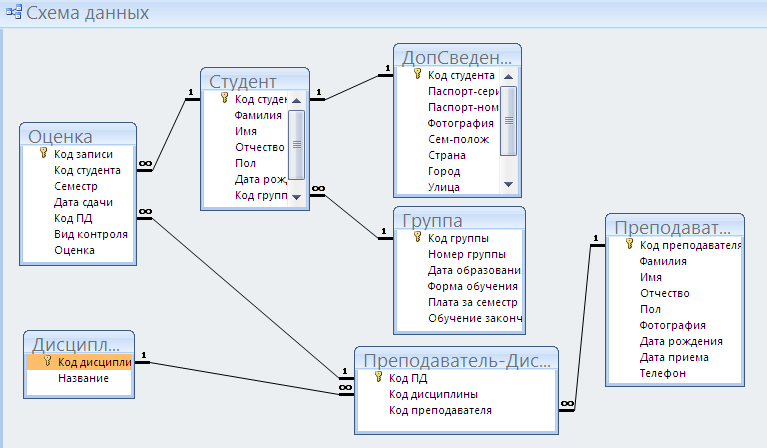Select Пол field in Студент

[x=246, y=163]
